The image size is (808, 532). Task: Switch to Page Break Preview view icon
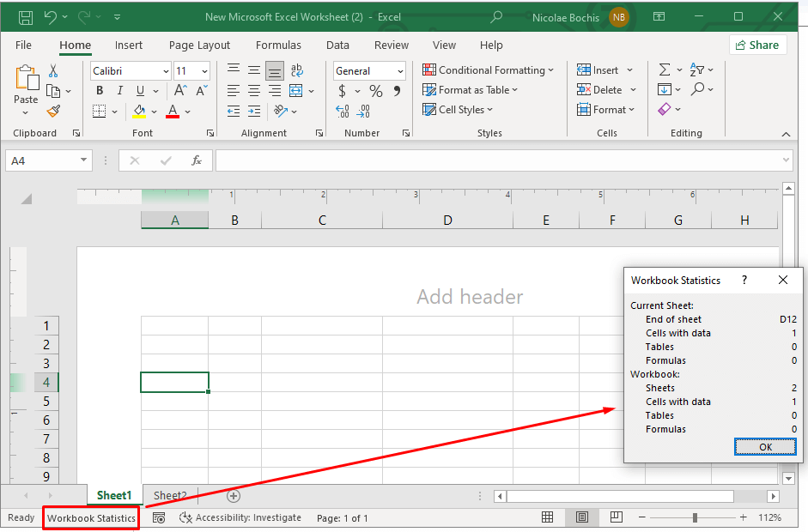[x=616, y=517]
